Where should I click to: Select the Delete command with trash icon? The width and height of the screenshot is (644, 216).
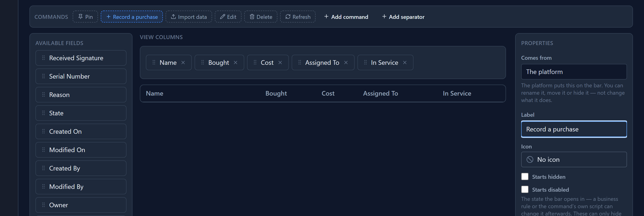point(261,17)
